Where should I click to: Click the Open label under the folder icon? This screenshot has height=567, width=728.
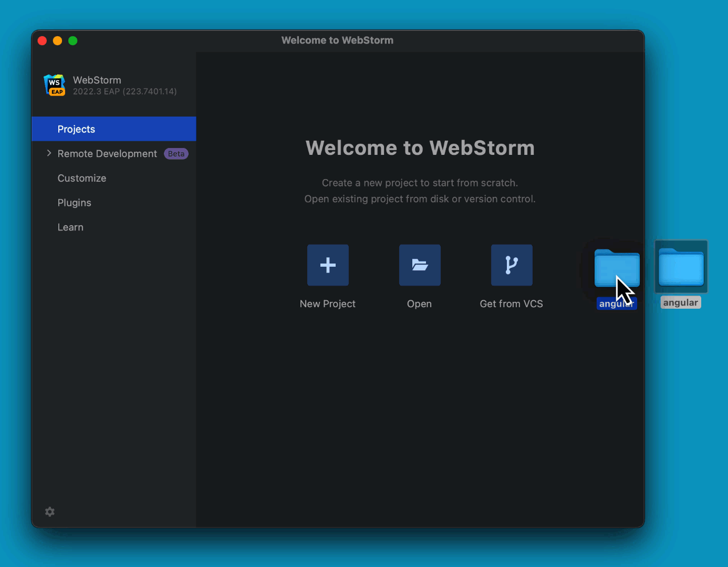pyautogui.click(x=419, y=303)
